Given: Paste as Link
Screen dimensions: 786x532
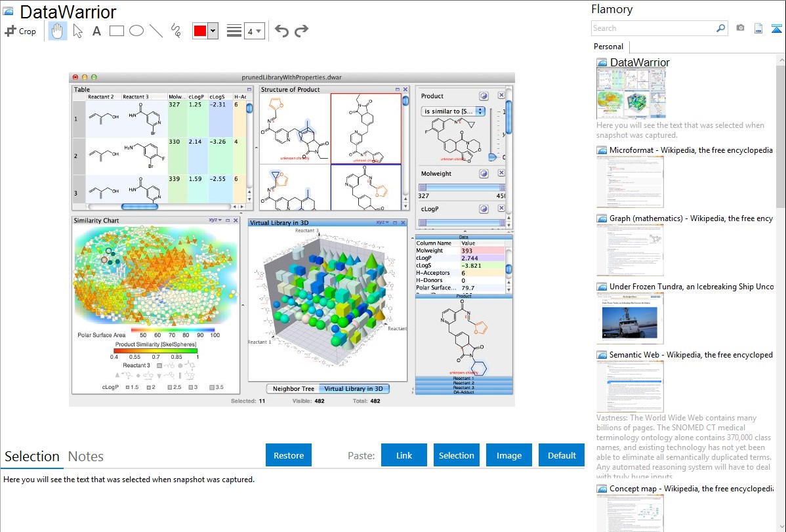Looking at the screenshot, I should point(404,455).
